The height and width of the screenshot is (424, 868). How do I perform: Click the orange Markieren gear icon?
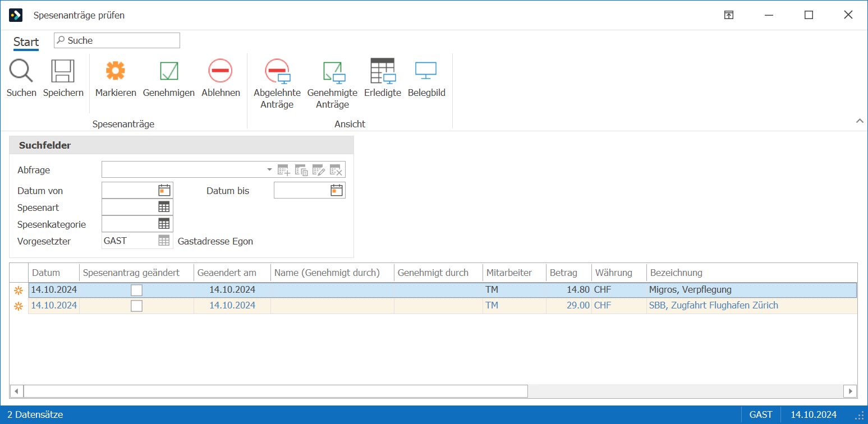click(116, 71)
